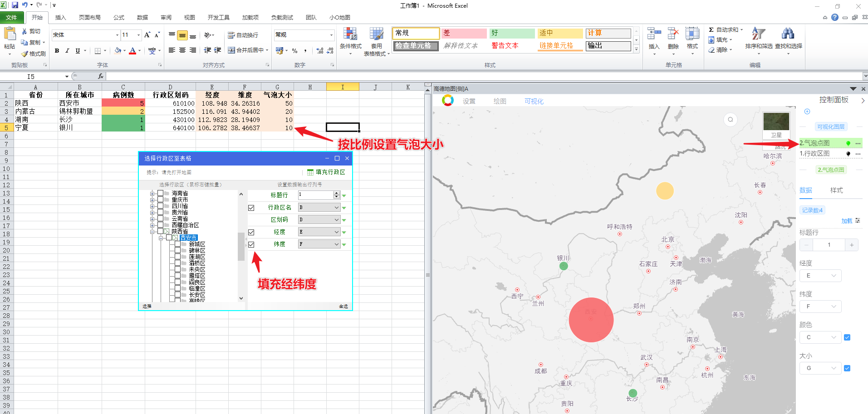Check the 海南省 checkbox in the tree
868x414 pixels.
point(161,194)
